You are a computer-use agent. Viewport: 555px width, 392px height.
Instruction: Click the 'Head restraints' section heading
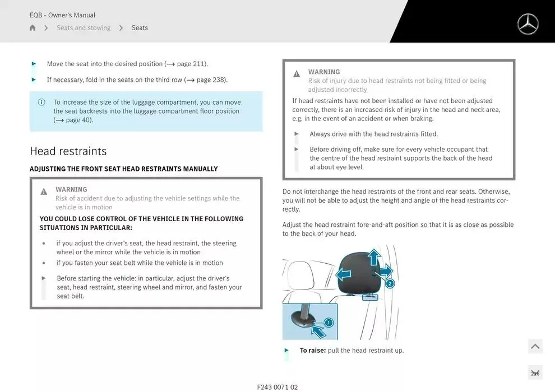click(x=68, y=151)
